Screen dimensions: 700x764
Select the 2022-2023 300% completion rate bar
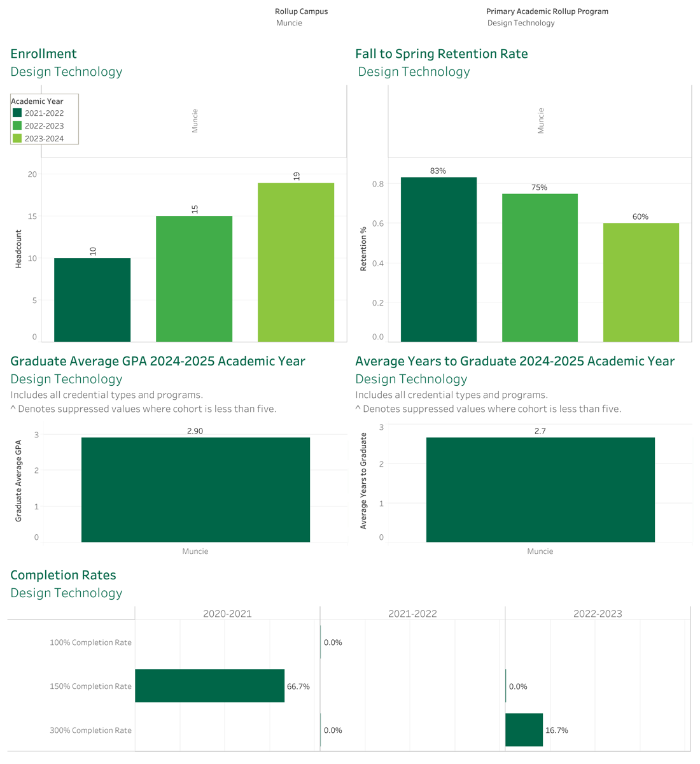[524, 730]
